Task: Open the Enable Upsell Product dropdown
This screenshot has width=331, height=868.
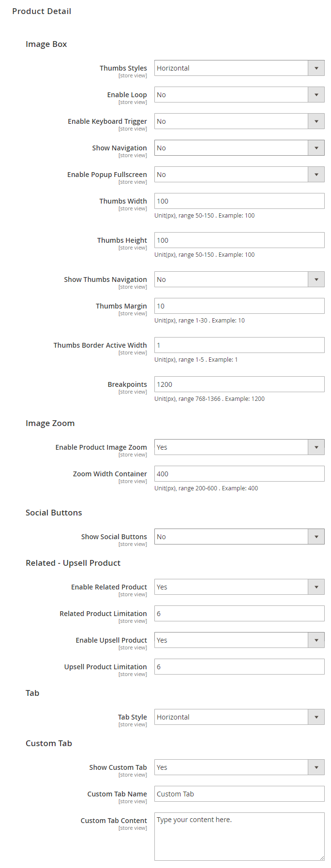Action: click(239, 640)
